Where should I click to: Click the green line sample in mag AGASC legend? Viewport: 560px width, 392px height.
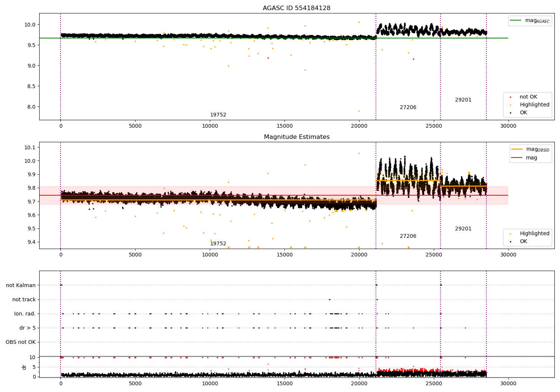pos(516,21)
